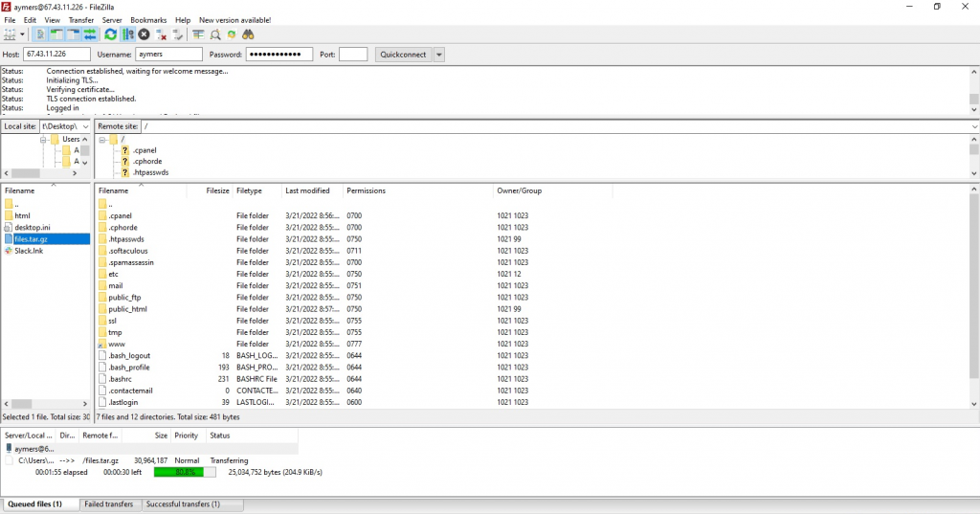Cancel the current operation

(145, 34)
